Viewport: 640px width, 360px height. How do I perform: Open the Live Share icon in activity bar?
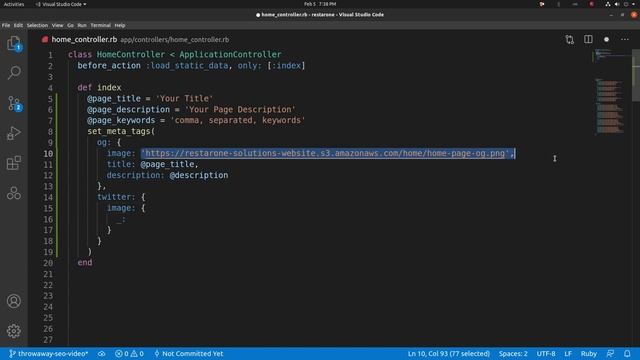coord(14,193)
